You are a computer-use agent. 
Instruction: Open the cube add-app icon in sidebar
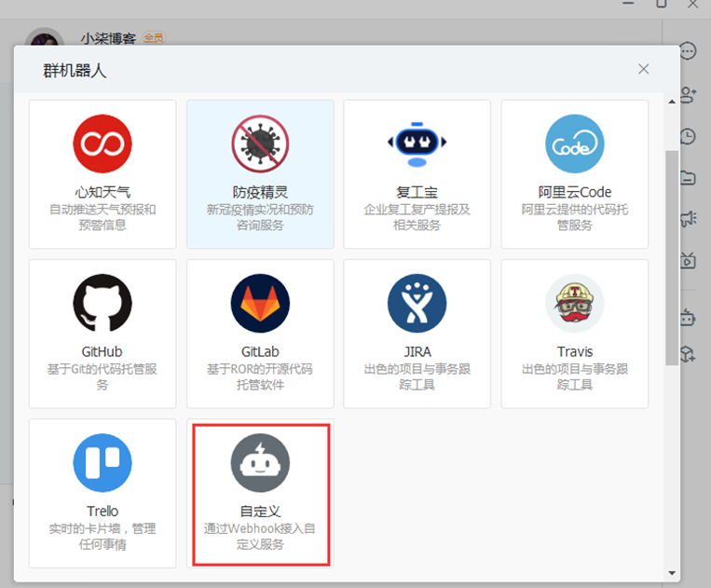pos(688,353)
